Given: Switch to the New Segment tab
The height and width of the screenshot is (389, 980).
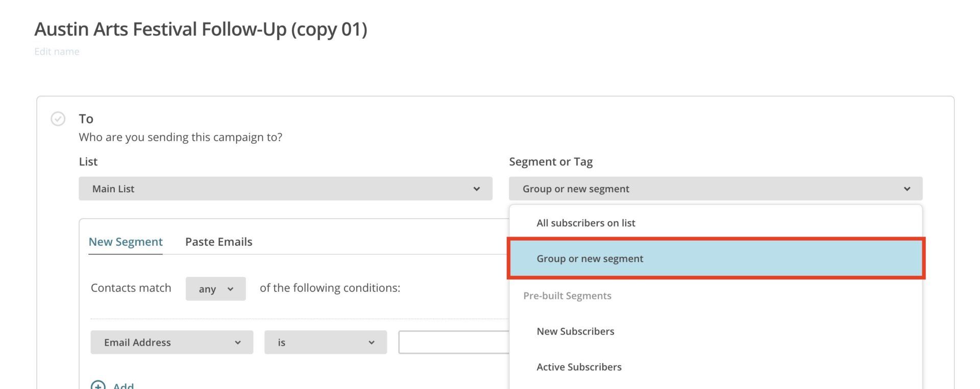Looking at the screenshot, I should tap(126, 242).
